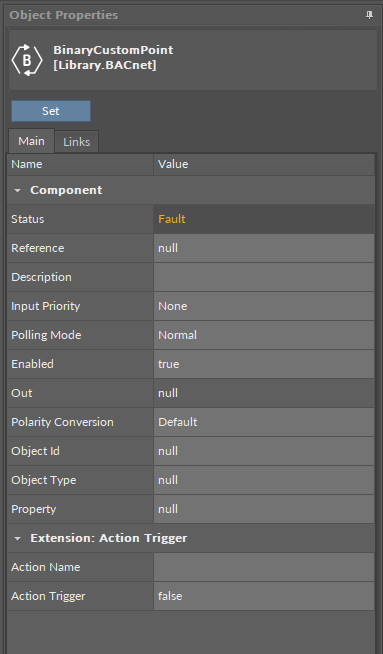Image resolution: width=383 pixels, height=654 pixels.
Task: Click the BinaryCustomPoint hexagon B icon
Action: click(27, 60)
